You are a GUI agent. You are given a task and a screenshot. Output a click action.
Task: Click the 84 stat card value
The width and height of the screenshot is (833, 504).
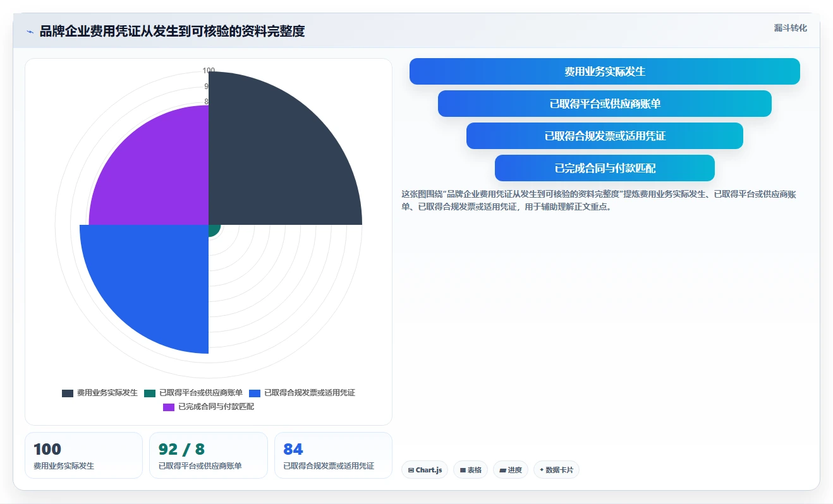(293, 449)
